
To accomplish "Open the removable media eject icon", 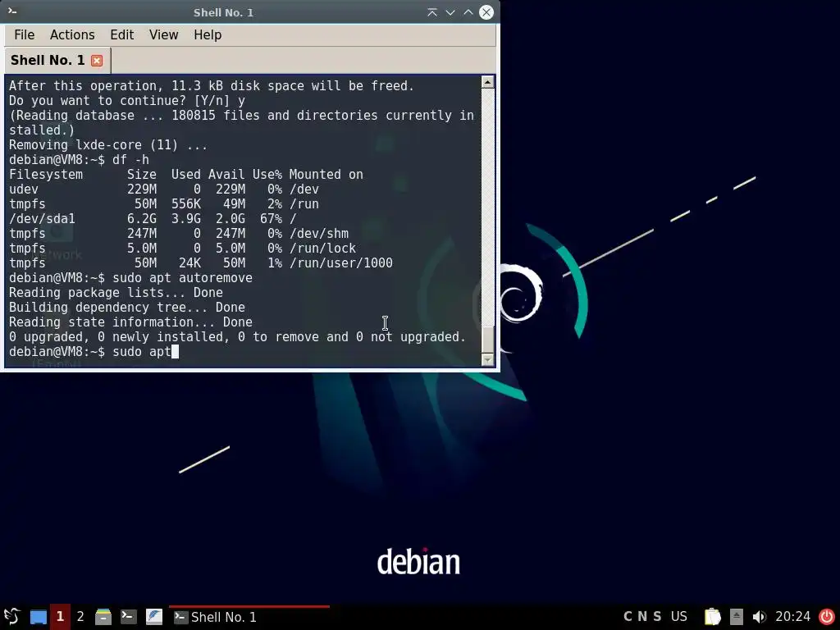I will pos(737,617).
